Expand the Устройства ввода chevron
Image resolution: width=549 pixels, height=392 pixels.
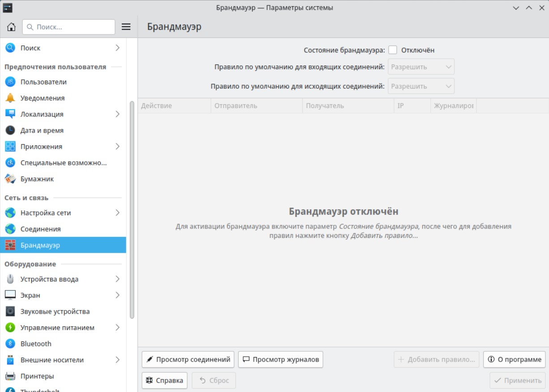click(117, 279)
